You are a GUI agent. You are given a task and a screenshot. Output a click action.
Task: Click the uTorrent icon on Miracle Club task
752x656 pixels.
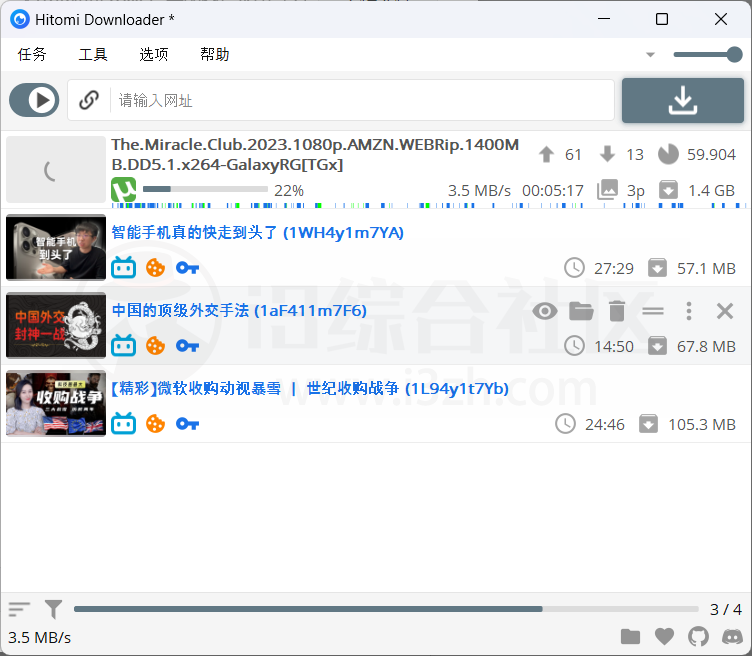click(124, 190)
